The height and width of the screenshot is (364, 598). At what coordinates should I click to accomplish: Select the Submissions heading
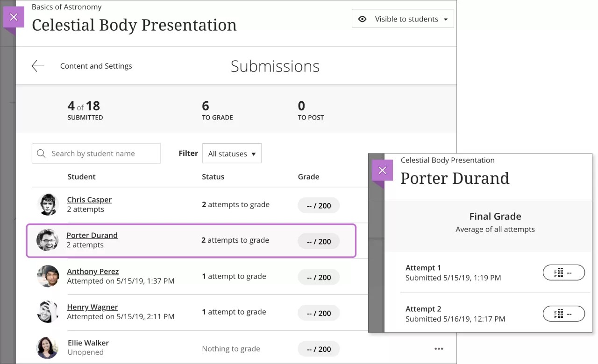pos(275,66)
